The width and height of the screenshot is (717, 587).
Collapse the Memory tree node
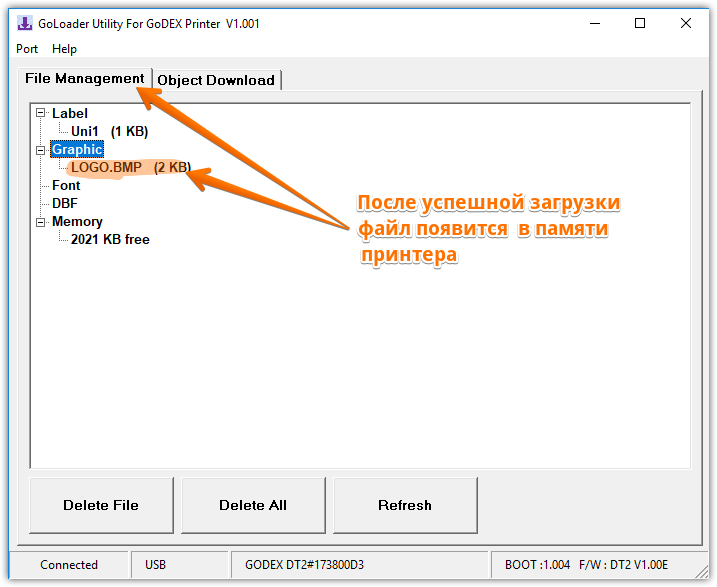click(x=41, y=222)
